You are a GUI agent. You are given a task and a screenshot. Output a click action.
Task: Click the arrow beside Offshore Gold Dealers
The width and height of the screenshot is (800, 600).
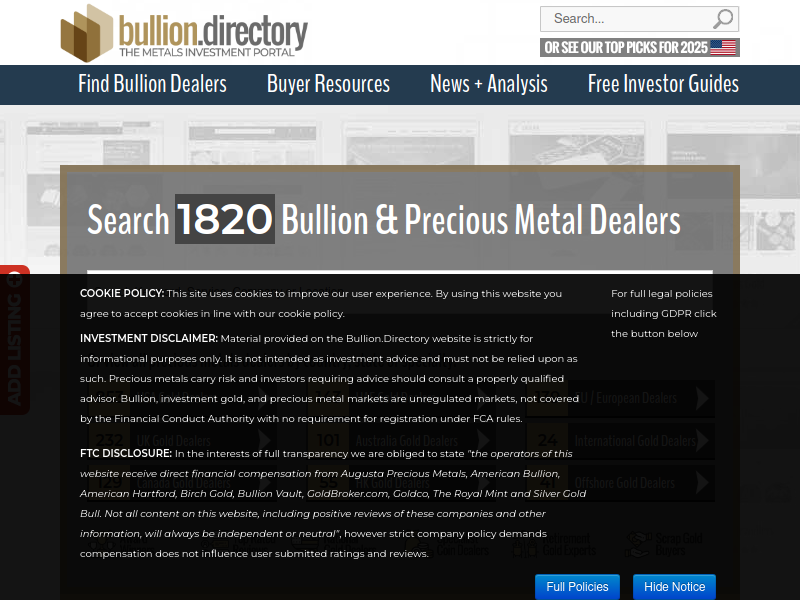pyautogui.click(x=703, y=483)
